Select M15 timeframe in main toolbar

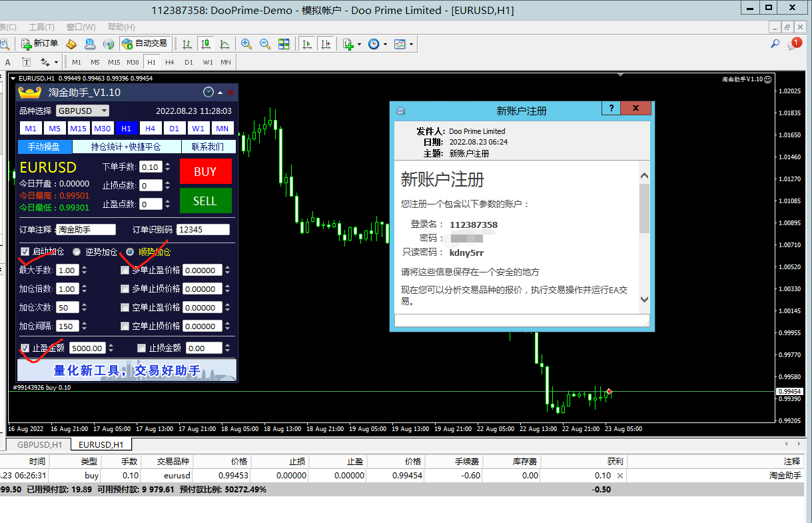click(114, 62)
